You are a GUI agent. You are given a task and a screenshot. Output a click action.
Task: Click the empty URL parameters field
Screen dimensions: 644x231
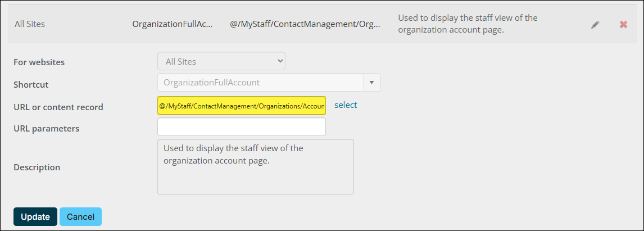point(242,127)
